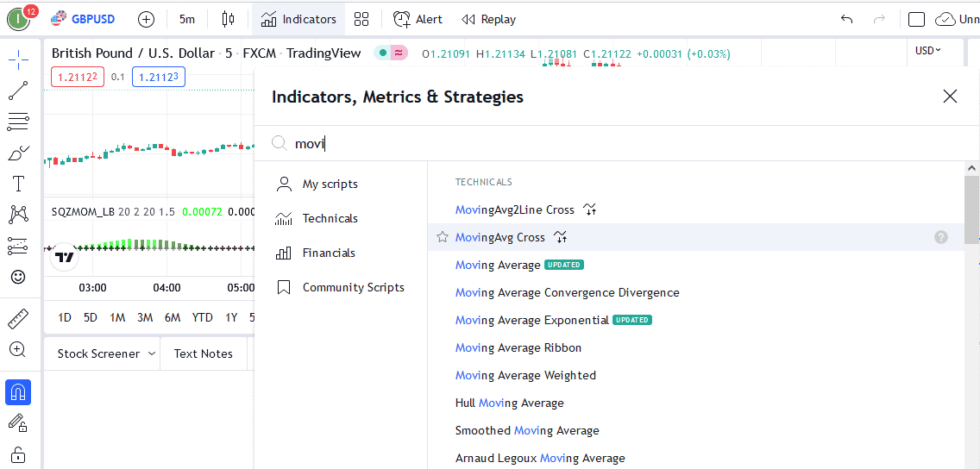Set the chart range to 6M
980x469 pixels.
pyautogui.click(x=173, y=317)
